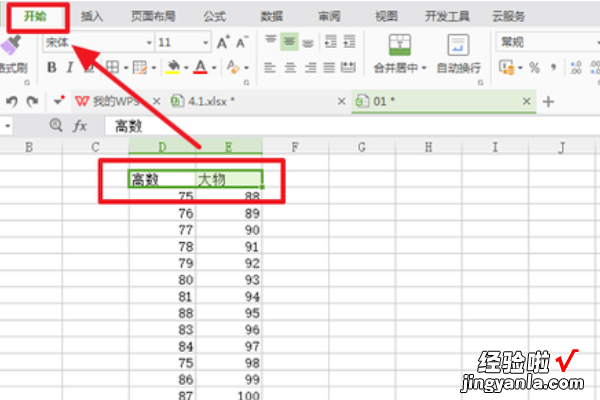600x400 pixels.
Task: Select the cell containing 大物
Action: pyautogui.click(x=229, y=180)
